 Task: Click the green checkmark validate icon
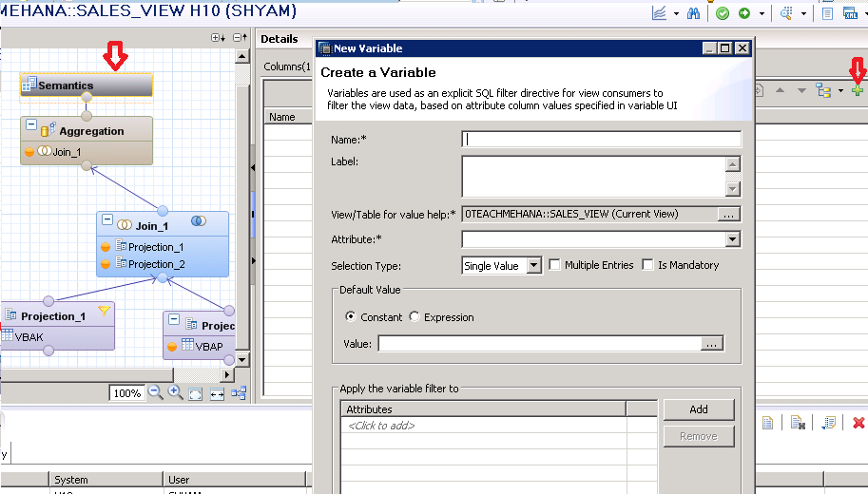(x=723, y=13)
